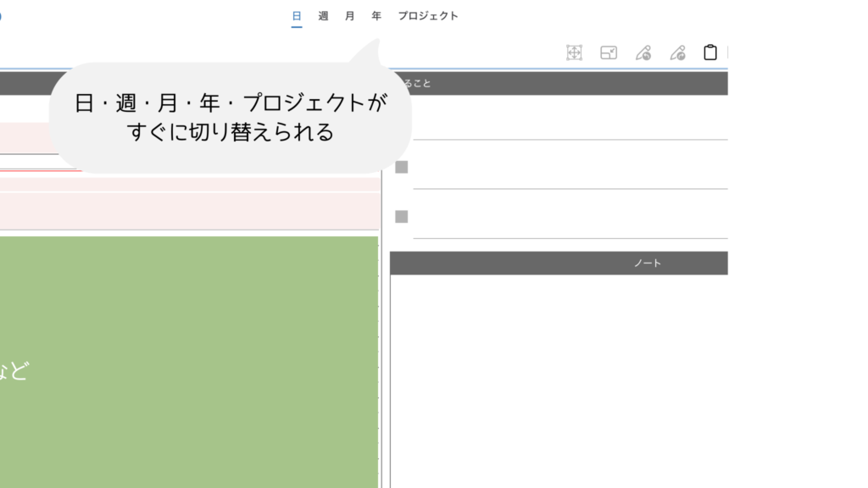Select the pen undo conversion tool
868x488 pixels.
643,53
